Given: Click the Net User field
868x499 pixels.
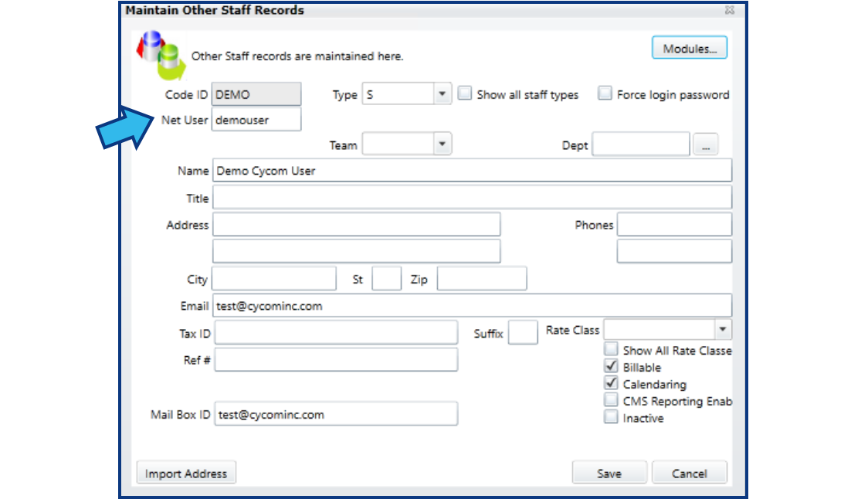Looking at the screenshot, I should (x=256, y=120).
